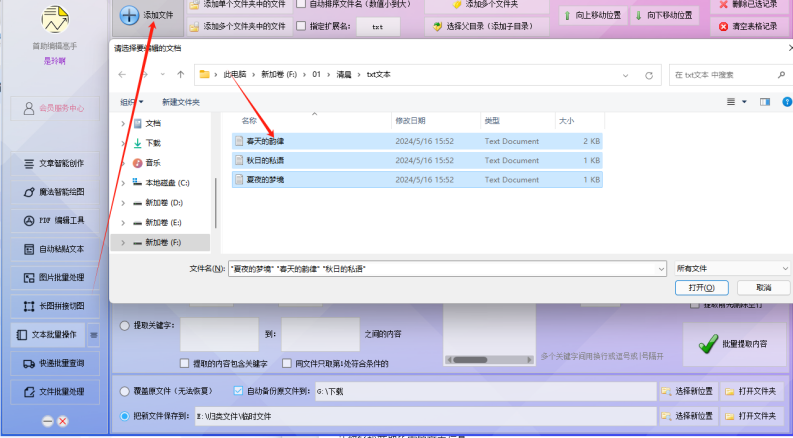Image resolution: width=793 pixels, height=438 pixels.
Task: Open 文章智能创作 in sidebar
Action: [55, 164]
